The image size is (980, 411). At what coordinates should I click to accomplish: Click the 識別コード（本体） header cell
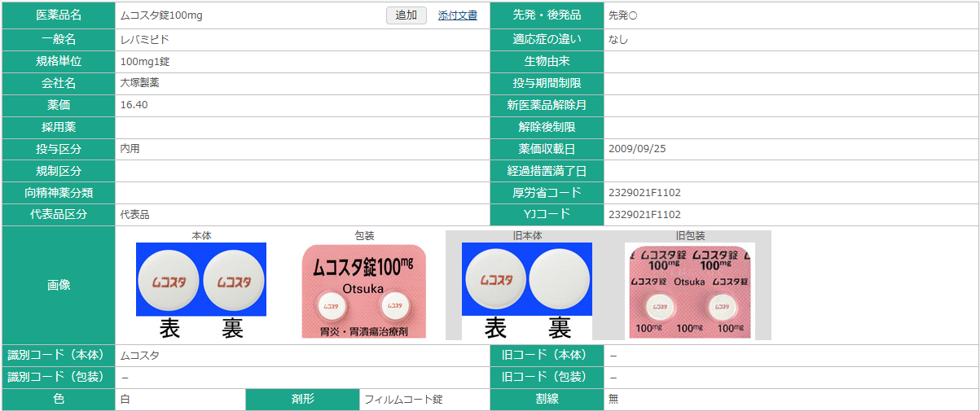(59, 356)
